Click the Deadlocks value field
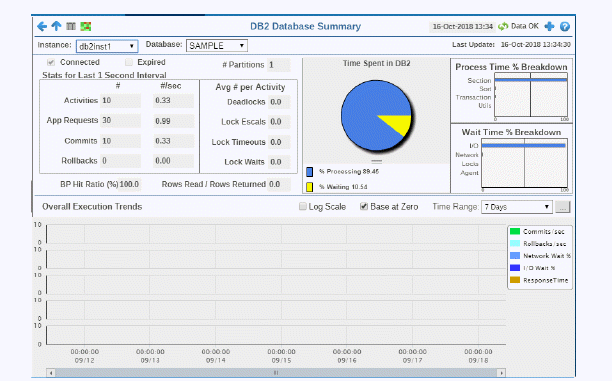Screen dimensions: 612x381 pos(279,102)
